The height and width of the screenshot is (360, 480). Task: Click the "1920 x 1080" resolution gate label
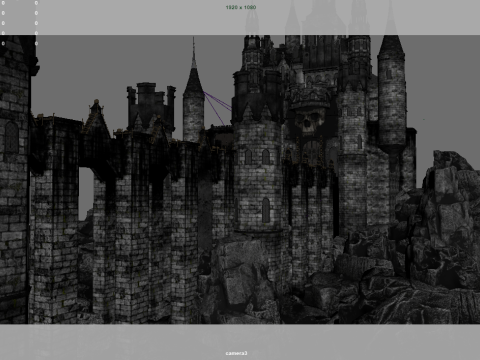241,7
